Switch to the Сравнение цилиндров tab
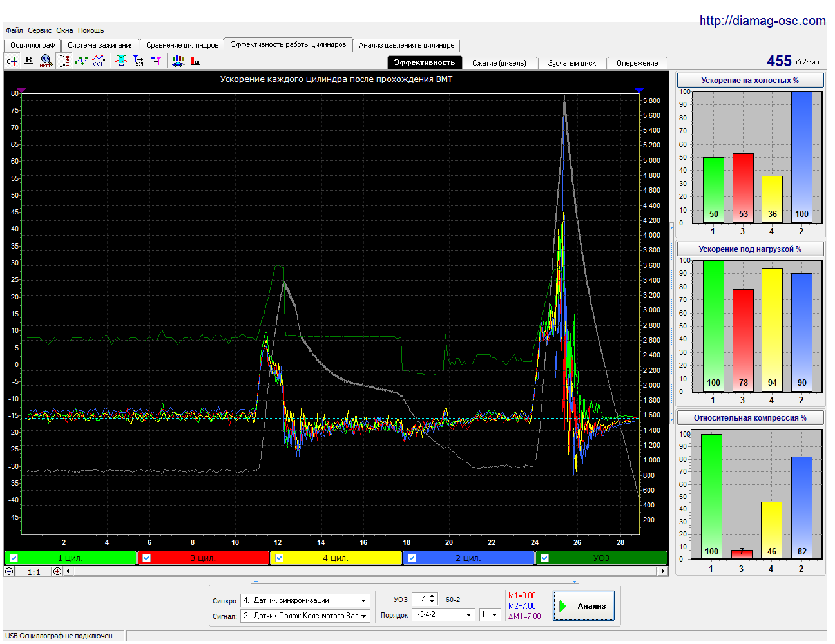This screenshot has width=835, height=644. point(182,45)
